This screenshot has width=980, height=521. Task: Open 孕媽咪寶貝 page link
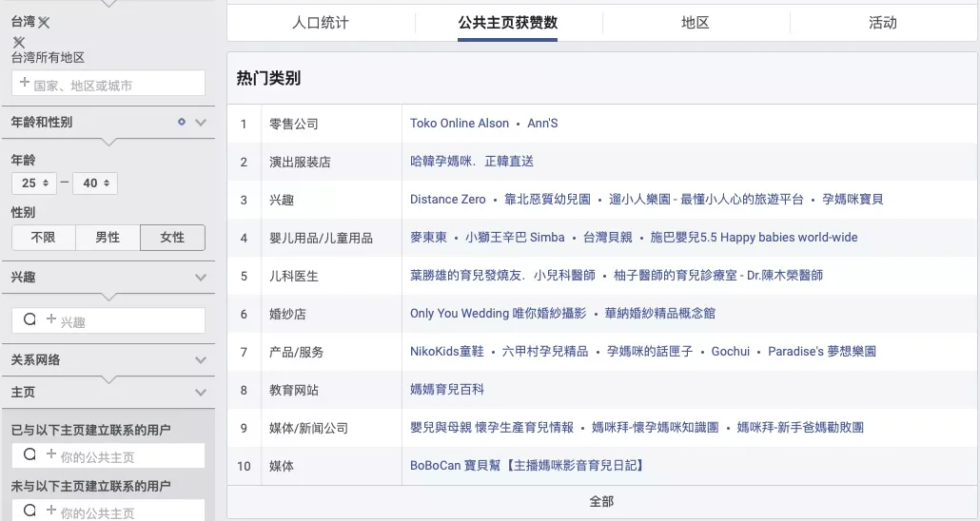tap(853, 200)
